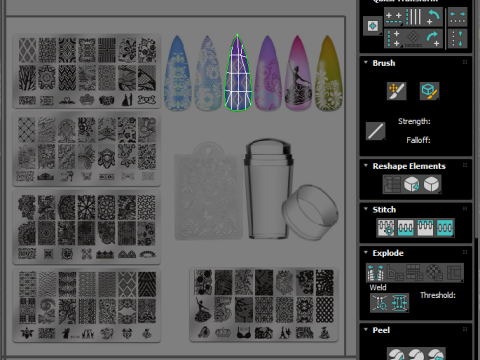
Task: Click the grip handle of Brush rollout
Action: pyautogui.click(x=465, y=62)
